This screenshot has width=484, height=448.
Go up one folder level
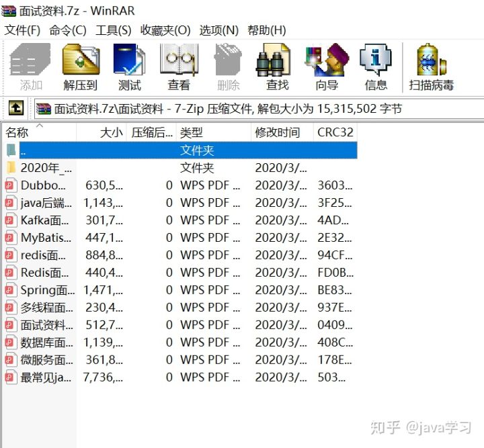click(16, 108)
